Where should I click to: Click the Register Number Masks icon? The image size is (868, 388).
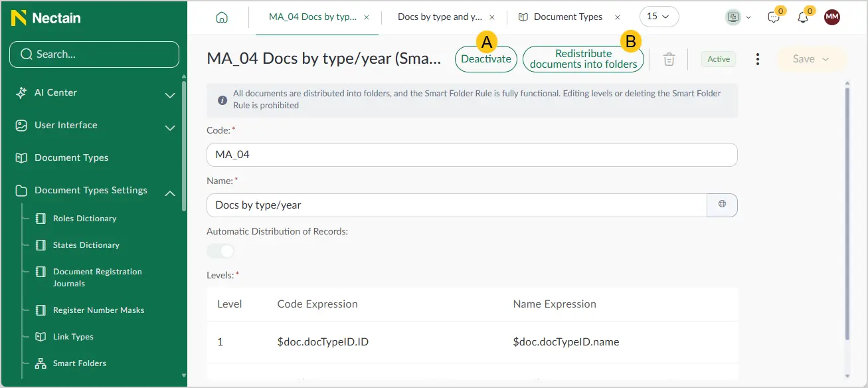coord(41,310)
